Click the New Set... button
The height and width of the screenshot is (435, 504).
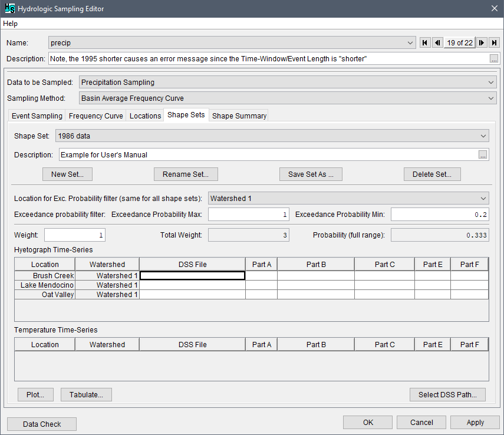pos(68,174)
